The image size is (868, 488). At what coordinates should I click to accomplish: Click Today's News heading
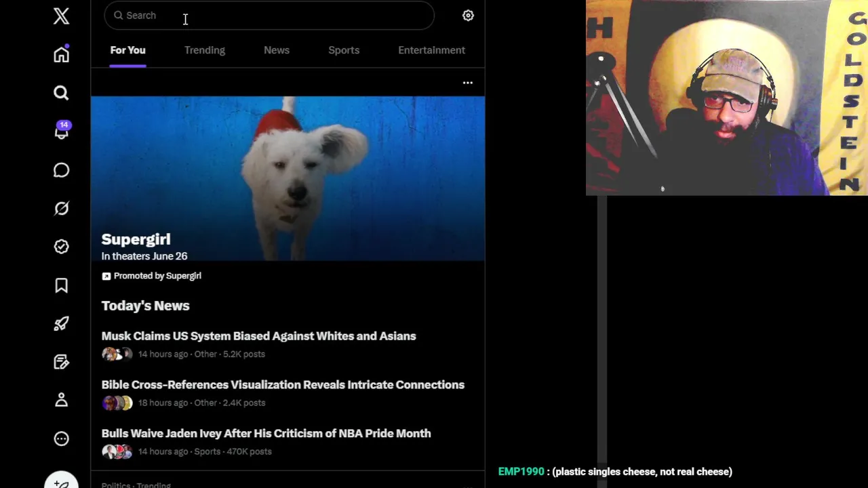(x=145, y=306)
